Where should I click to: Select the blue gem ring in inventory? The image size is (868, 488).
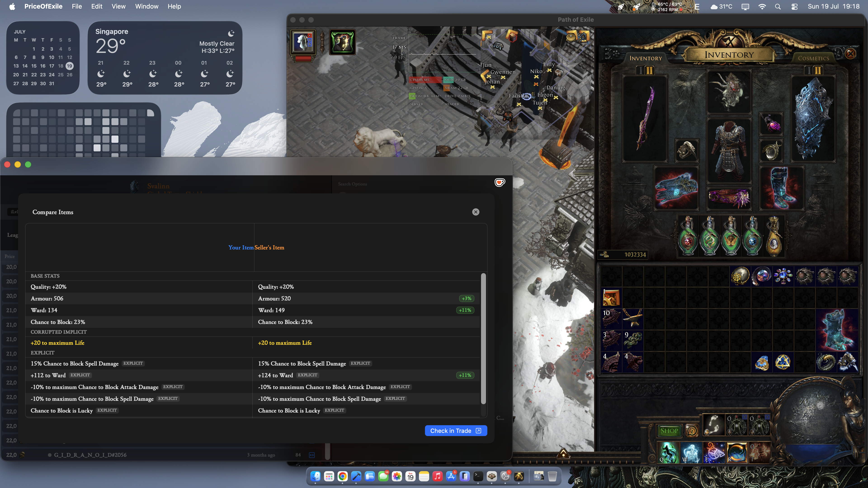(x=762, y=362)
